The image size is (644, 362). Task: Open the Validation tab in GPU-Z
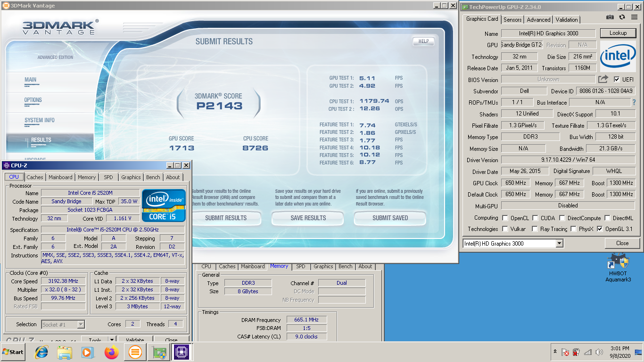pyautogui.click(x=567, y=20)
